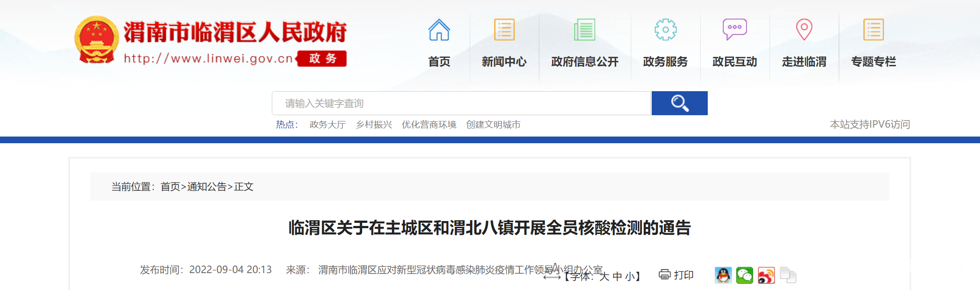Open 专题专栏 navigation menu item
Viewport: 980px width, 290px height.
pyautogui.click(x=873, y=61)
